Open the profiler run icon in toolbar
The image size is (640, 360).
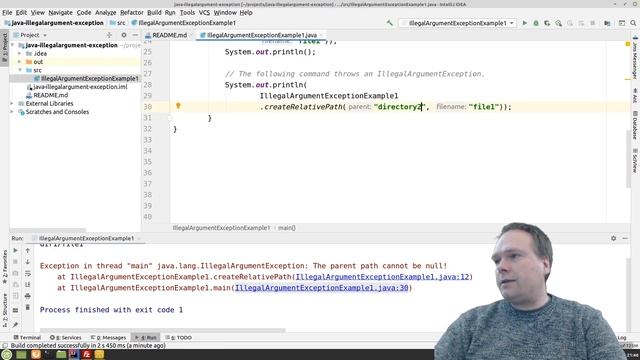tap(558, 23)
